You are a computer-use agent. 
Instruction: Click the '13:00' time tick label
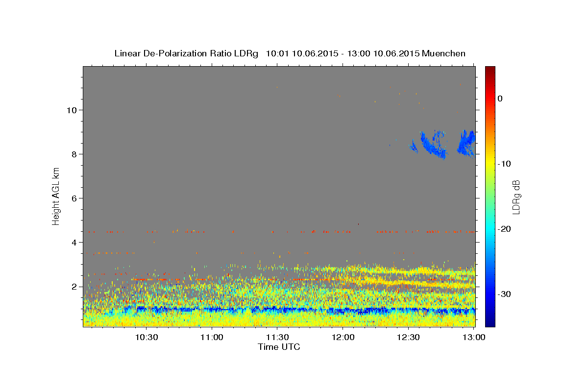click(x=473, y=337)
